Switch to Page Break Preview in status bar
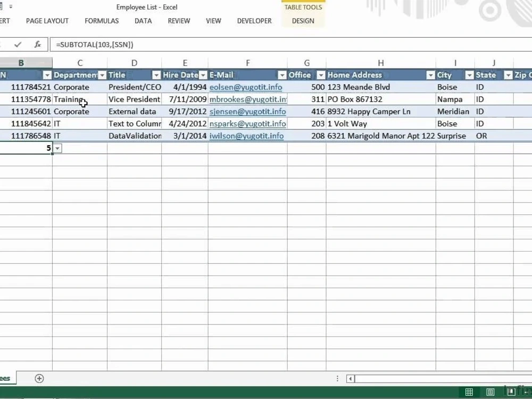532x399 pixels. pyautogui.click(x=511, y=392)
